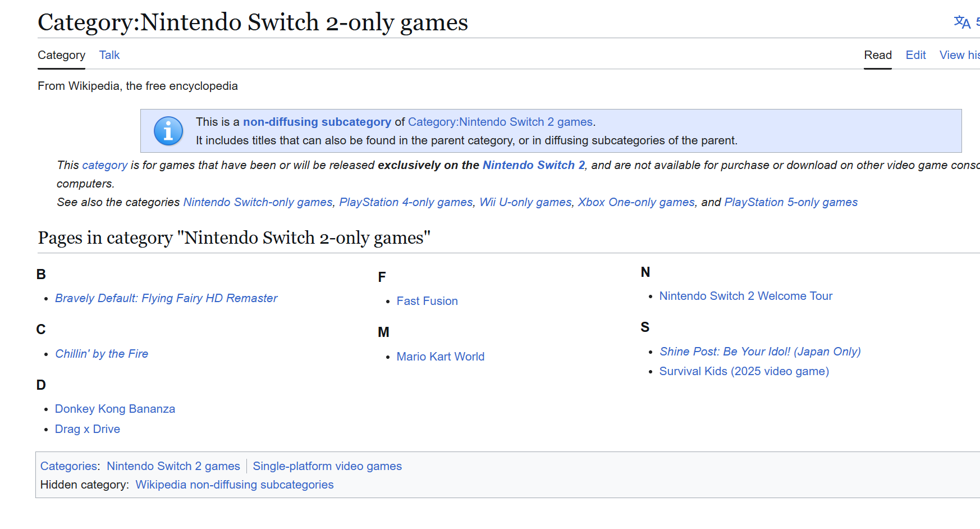Open the bold Nintendo Switch 2 link
980x529 pixels.
click(534, 165)
